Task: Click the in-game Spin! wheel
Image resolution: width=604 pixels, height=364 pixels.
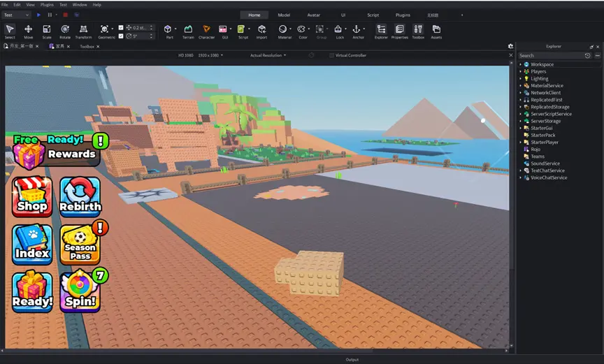Action: point(80,292)
